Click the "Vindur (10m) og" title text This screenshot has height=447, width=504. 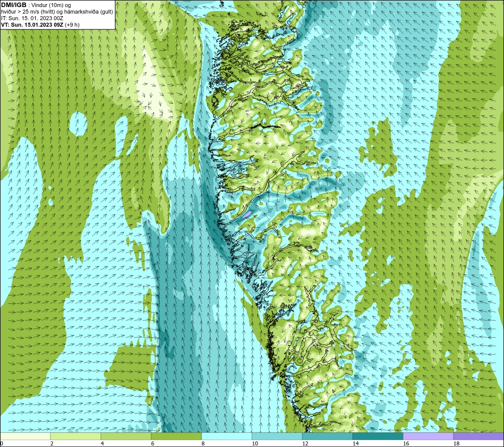pyautogui.click(x=51, y=5)
